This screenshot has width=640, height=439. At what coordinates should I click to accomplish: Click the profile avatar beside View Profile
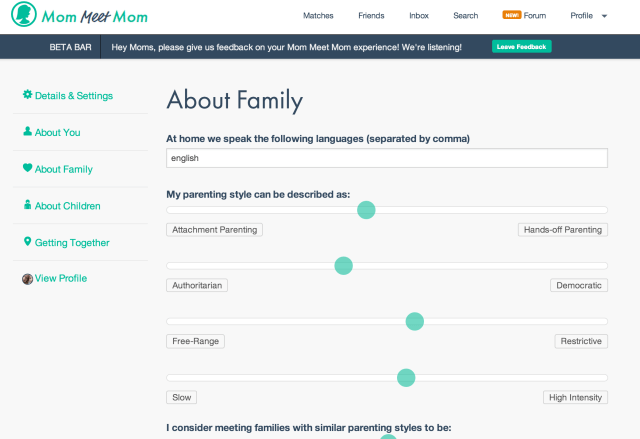pyautogui.click(x=28, y=278)
